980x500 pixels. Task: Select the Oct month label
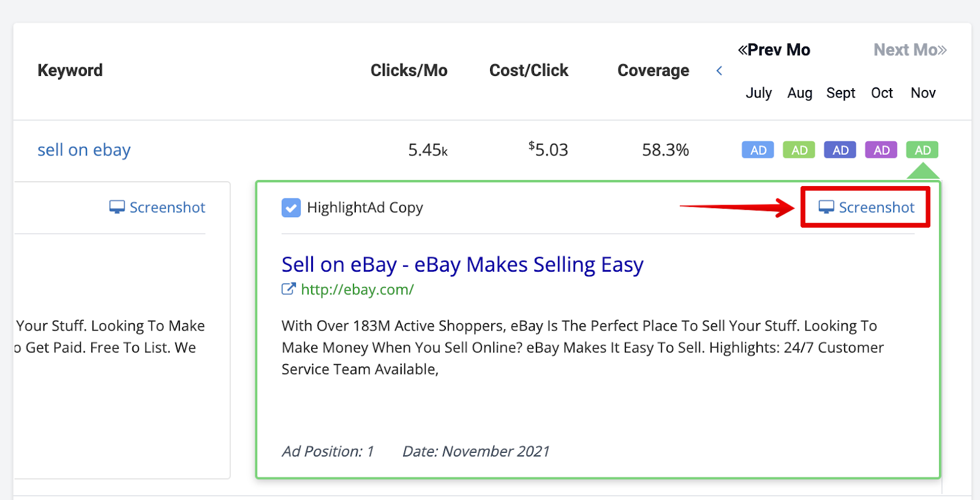pos(882,93)
